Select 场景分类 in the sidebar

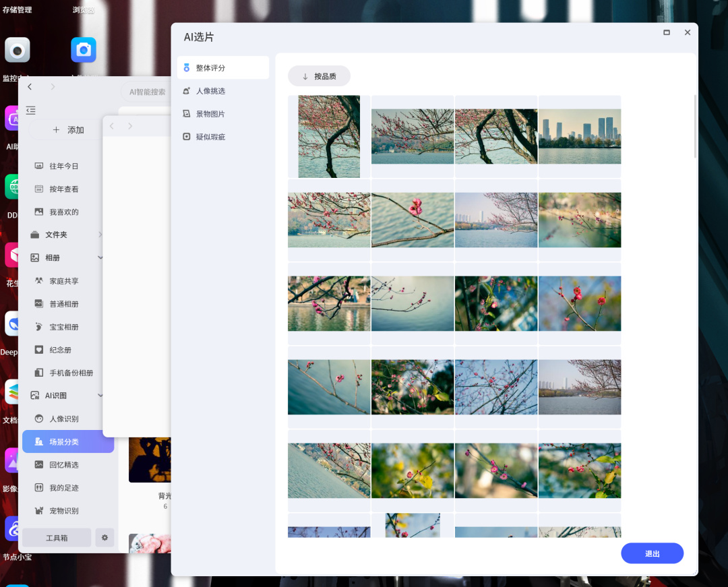(68, 441)
